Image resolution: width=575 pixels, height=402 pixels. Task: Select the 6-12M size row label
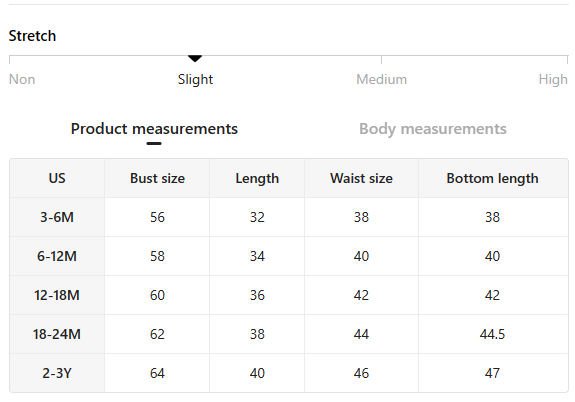click(57, 256)
